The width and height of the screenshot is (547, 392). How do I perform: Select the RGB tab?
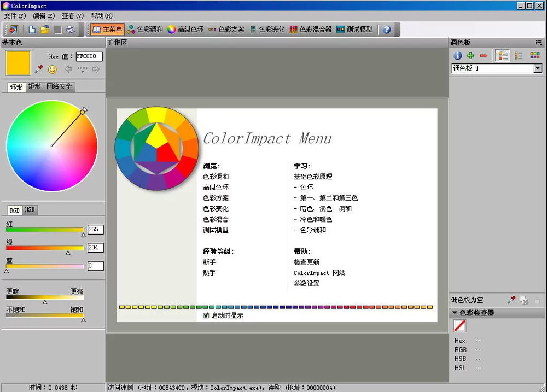pos(15,210)
